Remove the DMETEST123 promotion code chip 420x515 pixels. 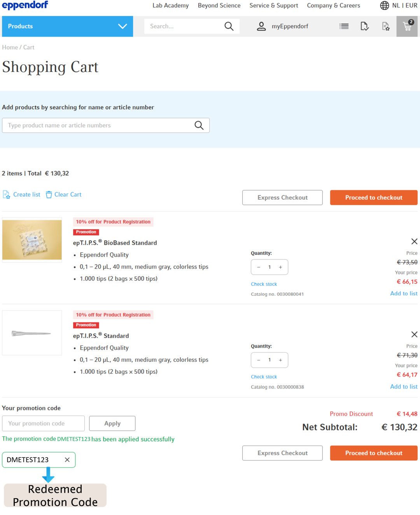point(66,460)
